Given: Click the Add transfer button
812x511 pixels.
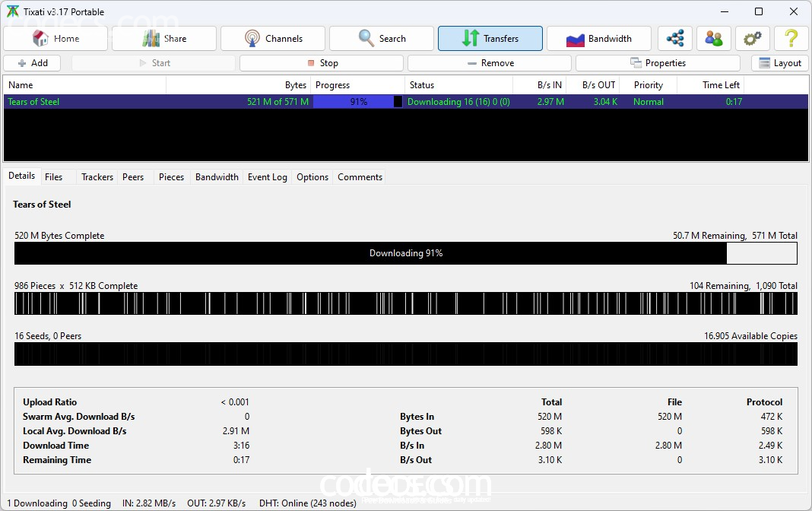Looking at the screenshot, I should point(32,63).
